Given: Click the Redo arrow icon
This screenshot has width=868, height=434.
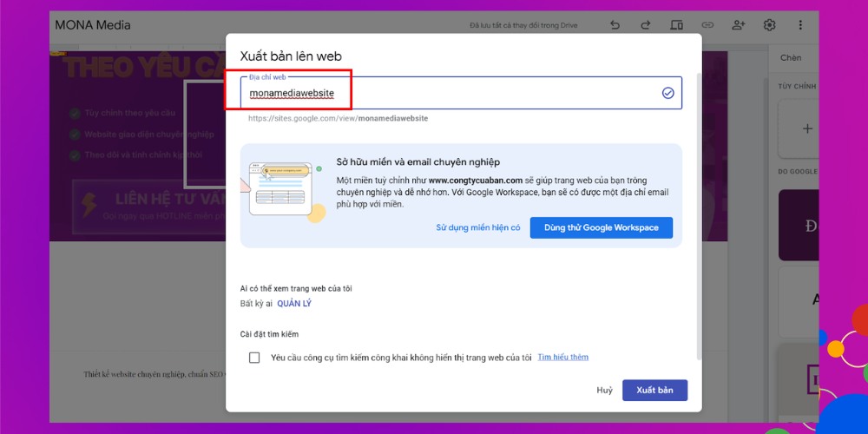Looking at the screenshot, I should 646,25.
